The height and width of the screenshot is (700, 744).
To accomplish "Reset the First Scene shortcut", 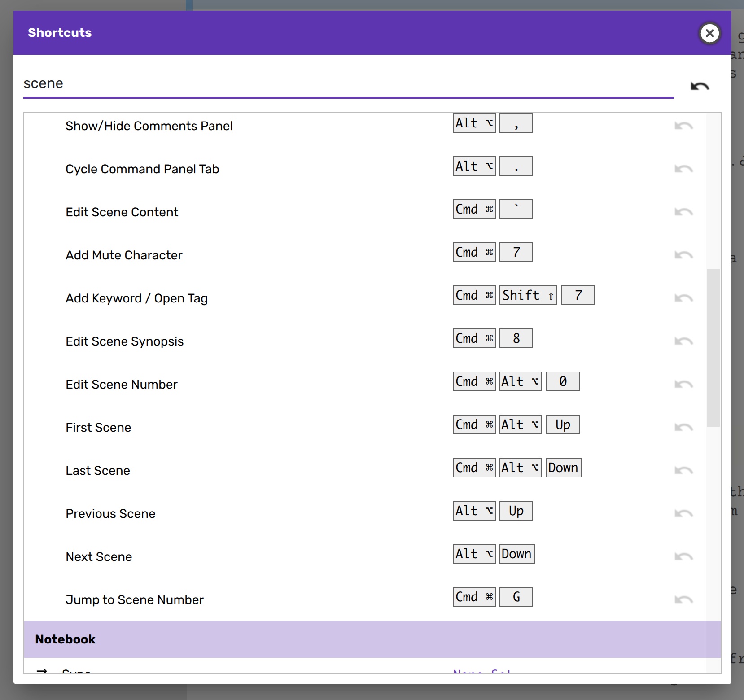I will point(683,428).
